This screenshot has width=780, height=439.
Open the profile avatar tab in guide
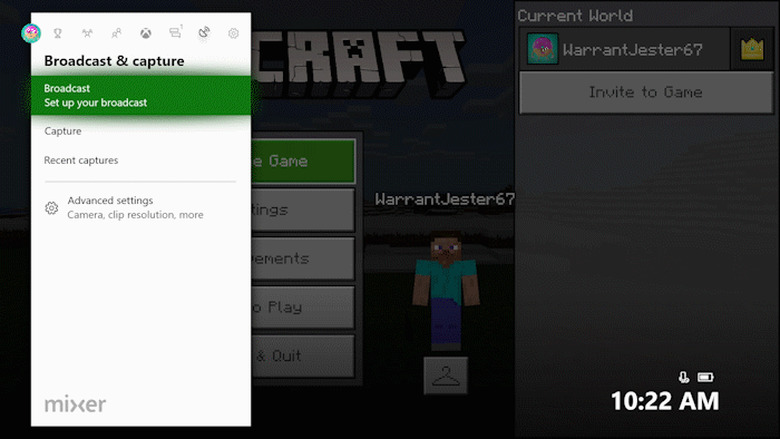(31, 33)
